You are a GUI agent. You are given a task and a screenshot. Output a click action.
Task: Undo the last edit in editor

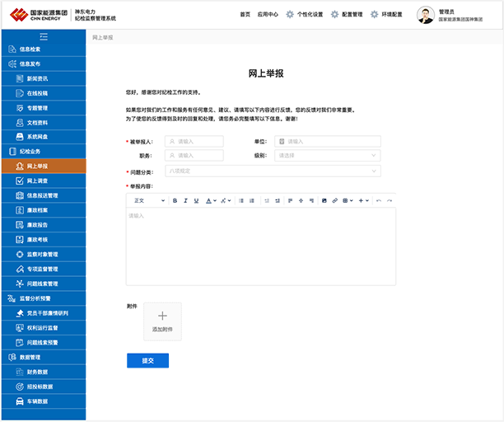tap(379, 201)
